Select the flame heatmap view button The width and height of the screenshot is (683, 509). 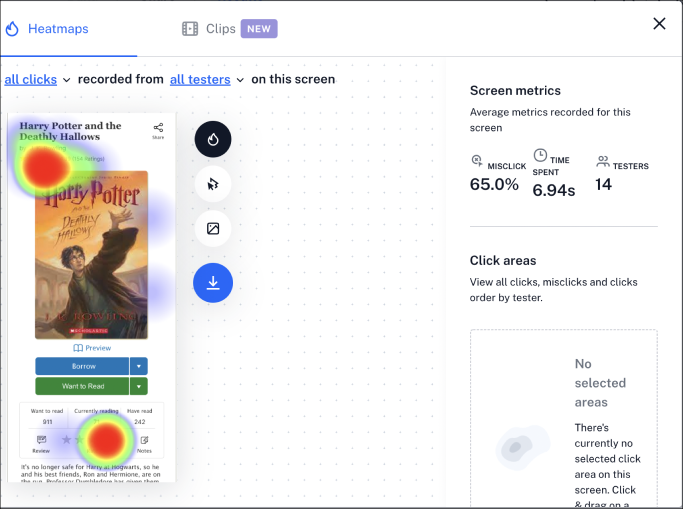point(213,139)
